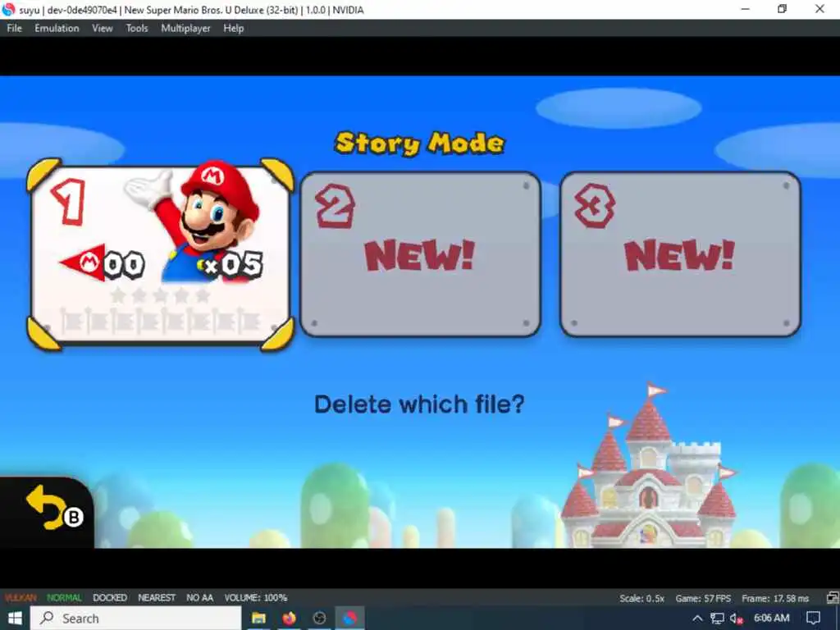Screen dimensions: 840x630
Task: Click the Game: 57 FPS status text
Action: pyautogui.click(x=703, y=598)
